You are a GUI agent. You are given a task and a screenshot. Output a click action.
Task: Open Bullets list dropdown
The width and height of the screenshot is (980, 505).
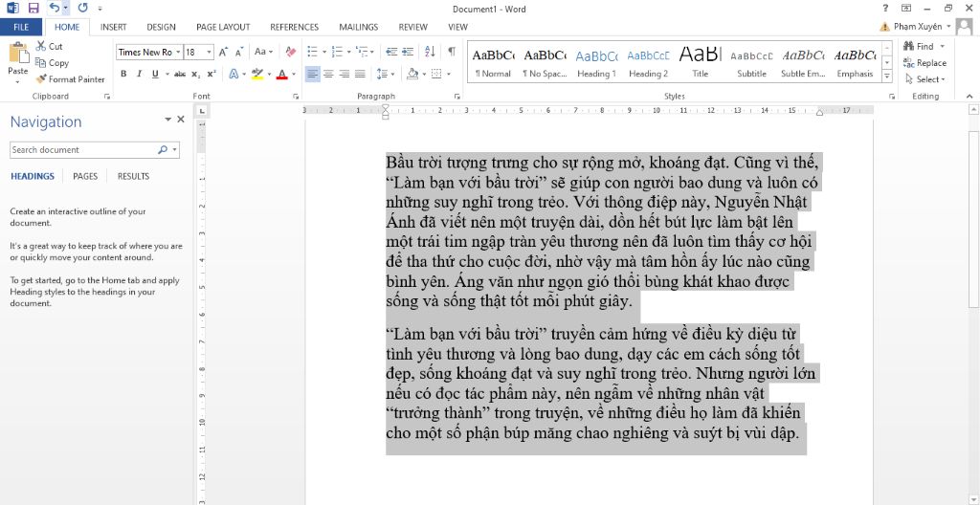tap(323, 52)
